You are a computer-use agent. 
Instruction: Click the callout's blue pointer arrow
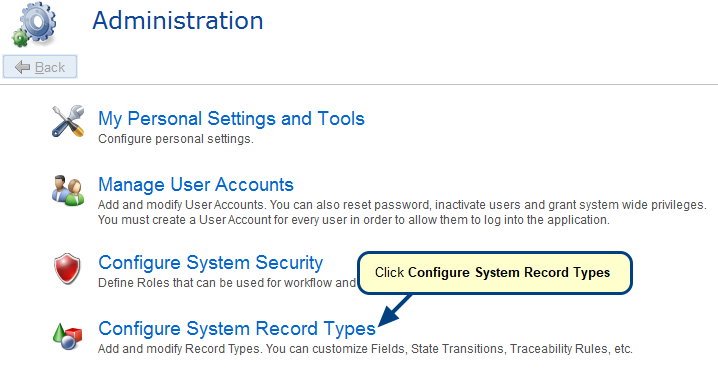pyautogui.click(x=394, y=310)
